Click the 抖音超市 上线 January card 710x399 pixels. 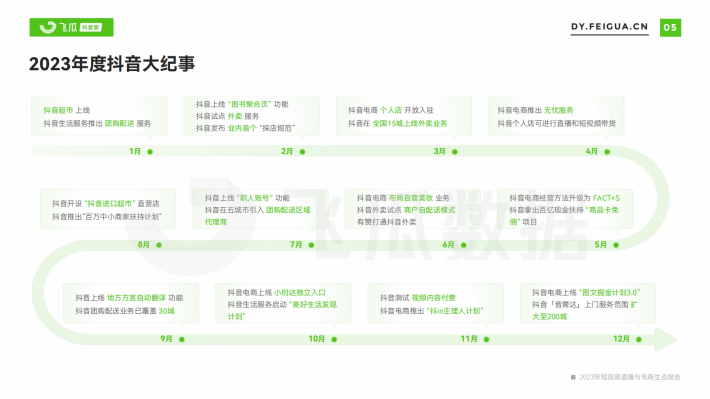[99, 116]
